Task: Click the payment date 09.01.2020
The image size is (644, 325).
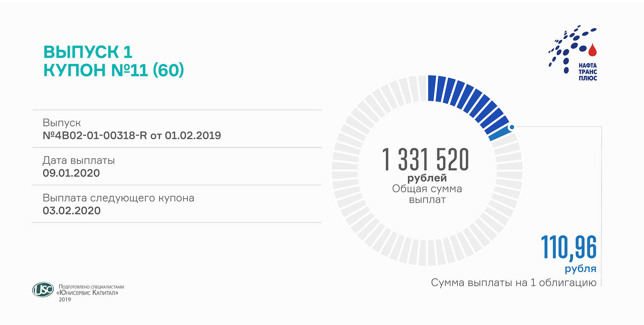Action: point(71,173)
